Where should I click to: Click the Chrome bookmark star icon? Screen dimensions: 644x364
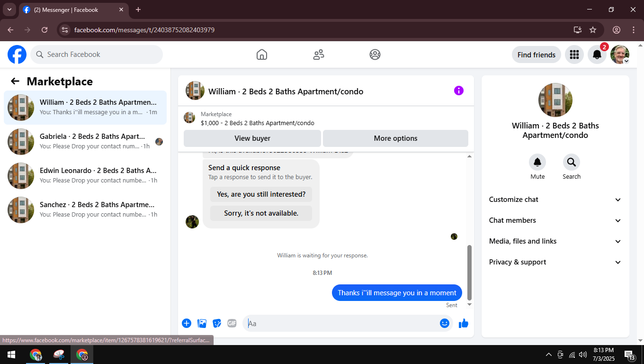coord(593,30)
